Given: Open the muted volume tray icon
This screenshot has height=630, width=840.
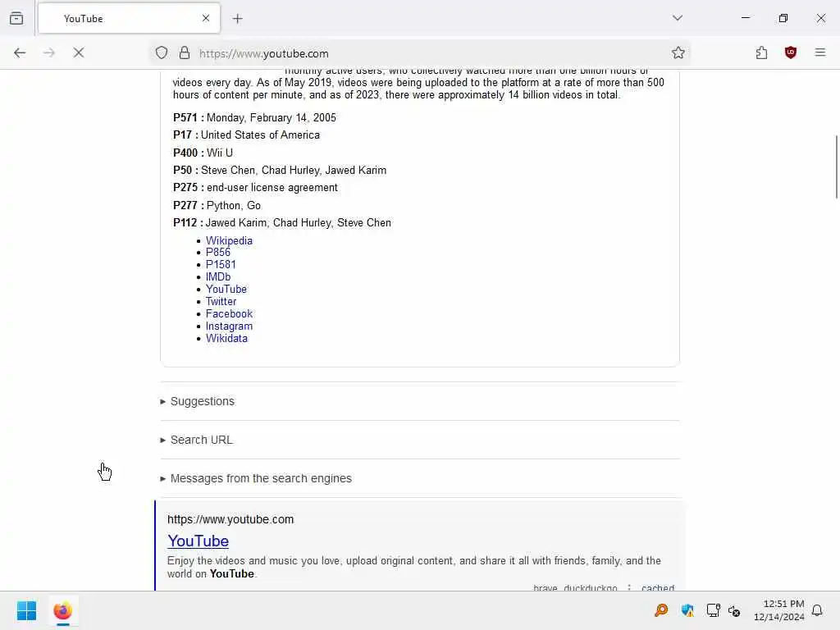Looking at the screenshot, I should (734, 610).
